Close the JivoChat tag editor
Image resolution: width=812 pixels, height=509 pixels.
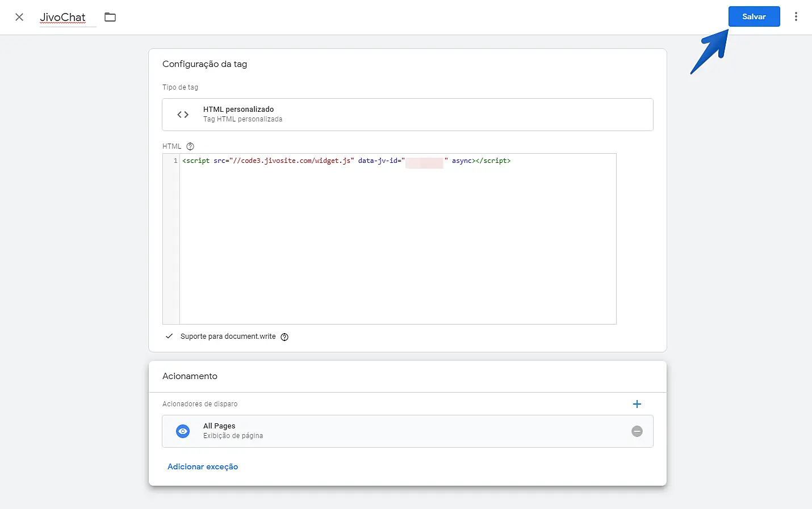click(x=19, y=17)
